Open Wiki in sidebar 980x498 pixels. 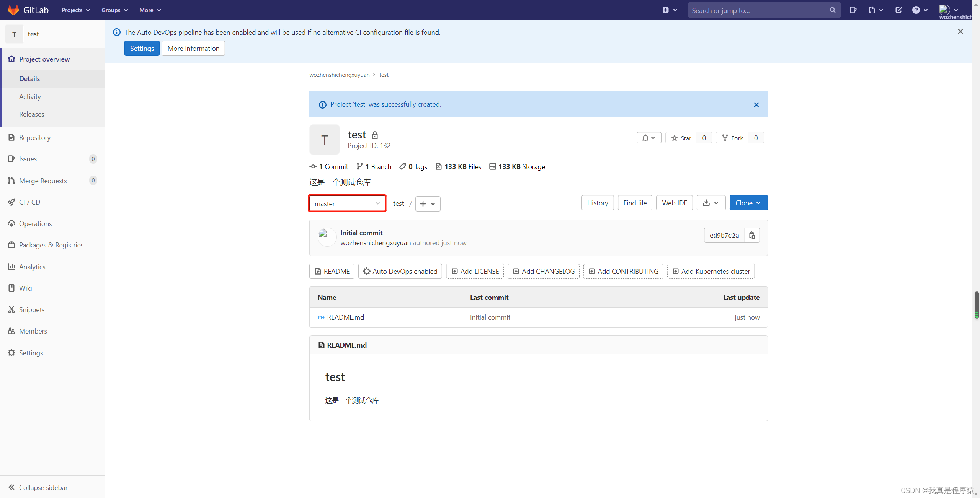tap(53, 288)
